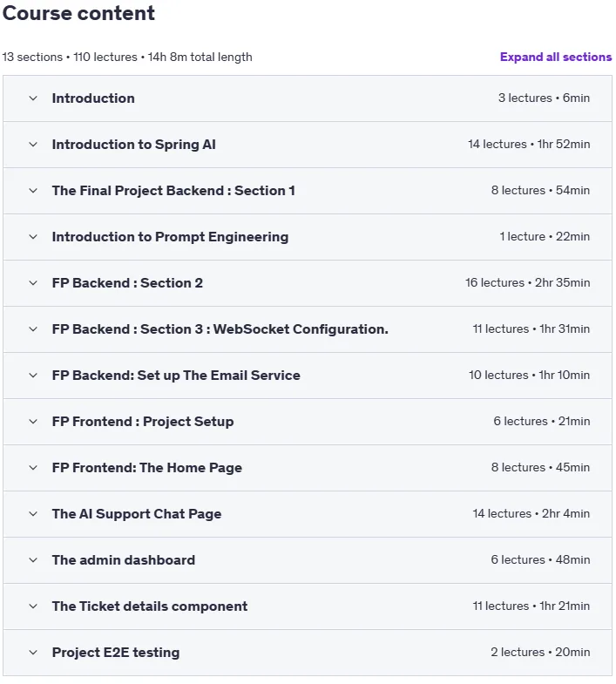The height and width of the screenshot is (684, 616).
Task: Click chevron beside The Ticket details component
Action: (33, 606)
